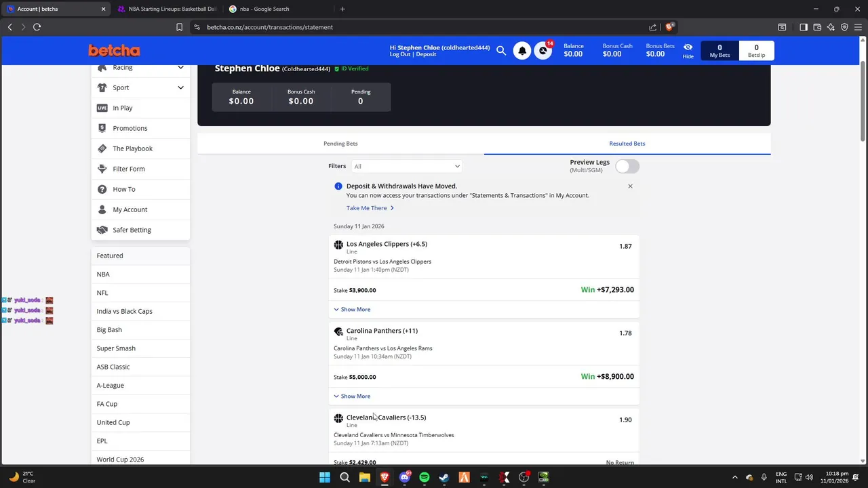868x488 pixels.
Task: Open a new browser tab
Action: 342,9
